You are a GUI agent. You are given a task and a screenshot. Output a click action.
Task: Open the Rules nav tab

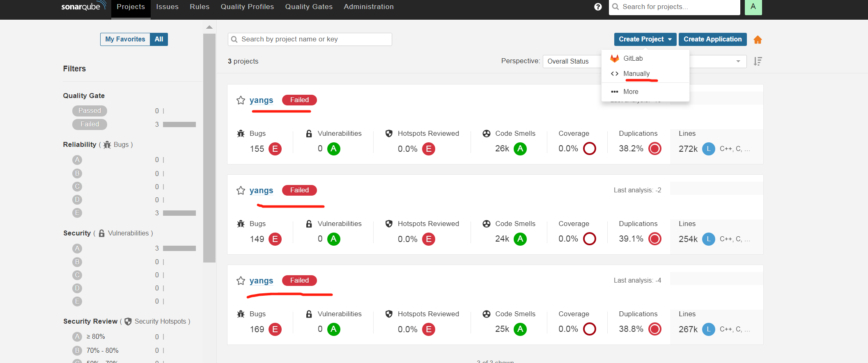click(200, 7)
